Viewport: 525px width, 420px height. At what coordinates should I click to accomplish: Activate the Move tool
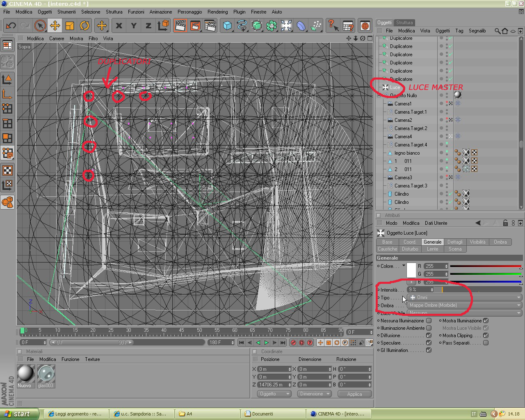point(55,26)
